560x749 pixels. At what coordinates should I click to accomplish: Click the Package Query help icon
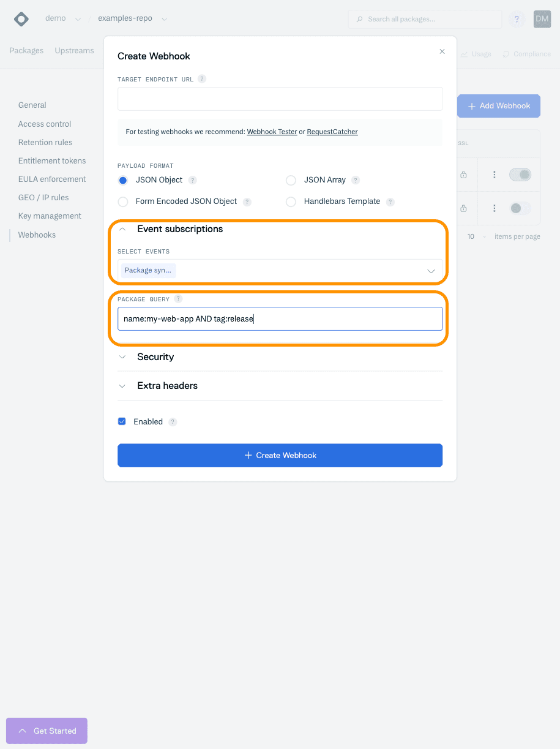click(x=177, y=299)
